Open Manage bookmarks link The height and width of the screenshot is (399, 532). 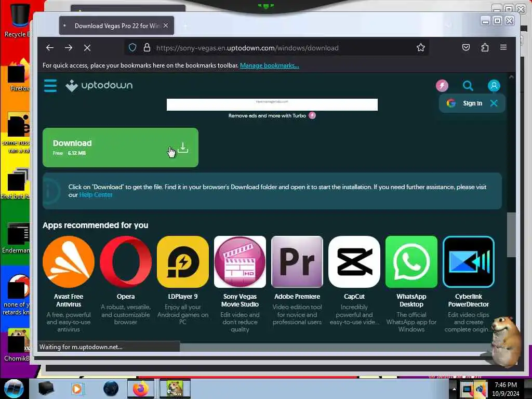tap(270, 65)
